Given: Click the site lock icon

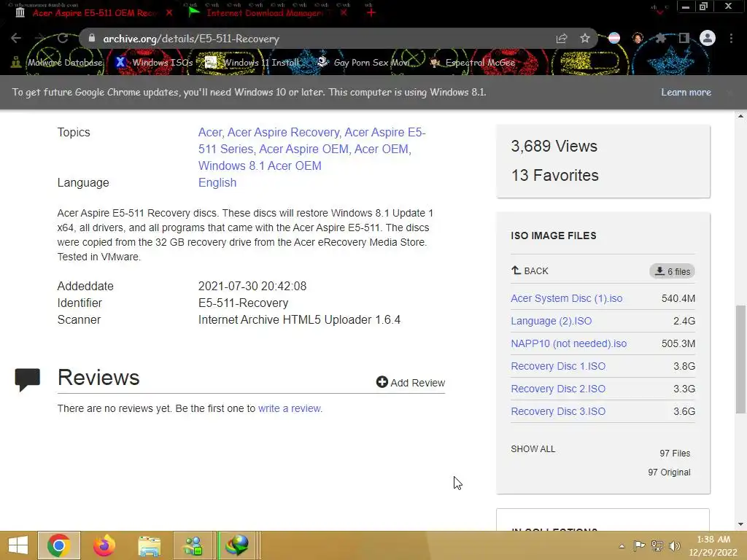Looking at the screenshot, I should tap(92, 38).
